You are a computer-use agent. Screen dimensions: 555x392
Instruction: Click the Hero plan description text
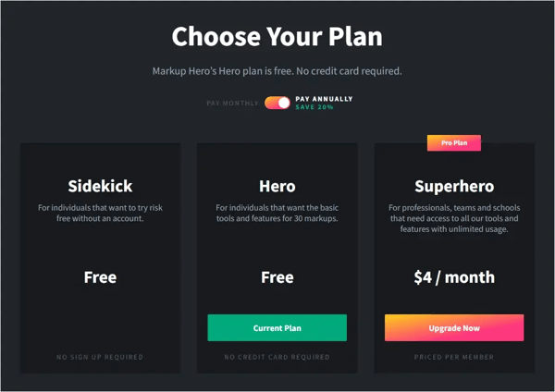click(277, 213)
